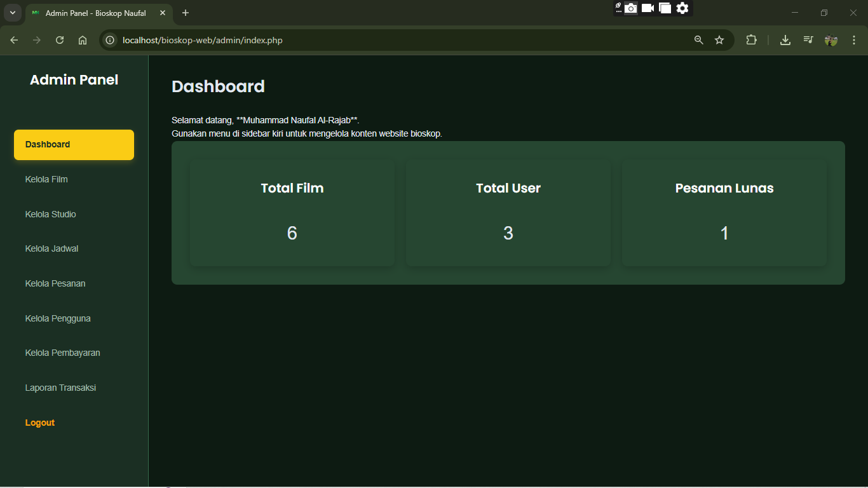This screenshot has height=488, width=868.
Task: Open the downloads icon in the toolbar
Action: 785,40
